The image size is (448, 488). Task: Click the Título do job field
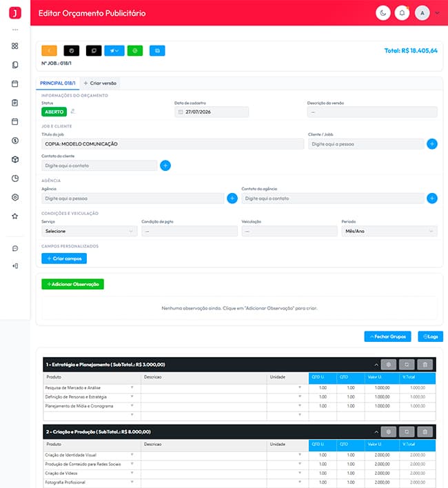[173, 144]
